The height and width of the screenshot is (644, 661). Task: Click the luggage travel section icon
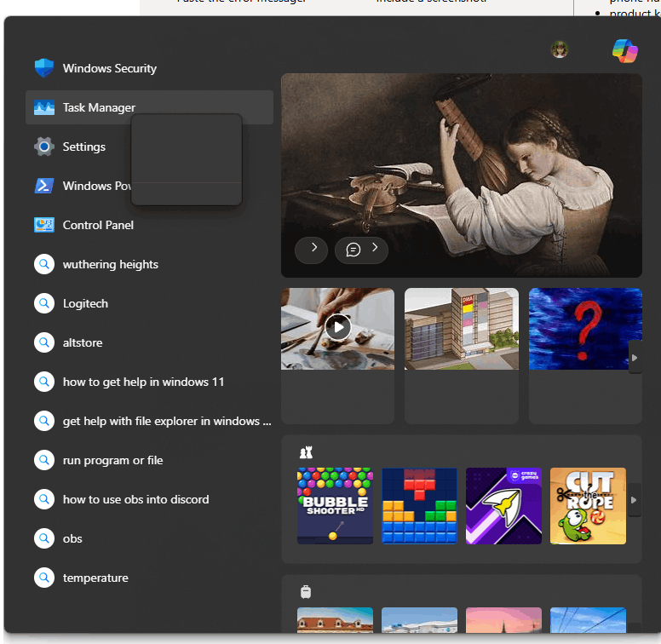(306, 592)
